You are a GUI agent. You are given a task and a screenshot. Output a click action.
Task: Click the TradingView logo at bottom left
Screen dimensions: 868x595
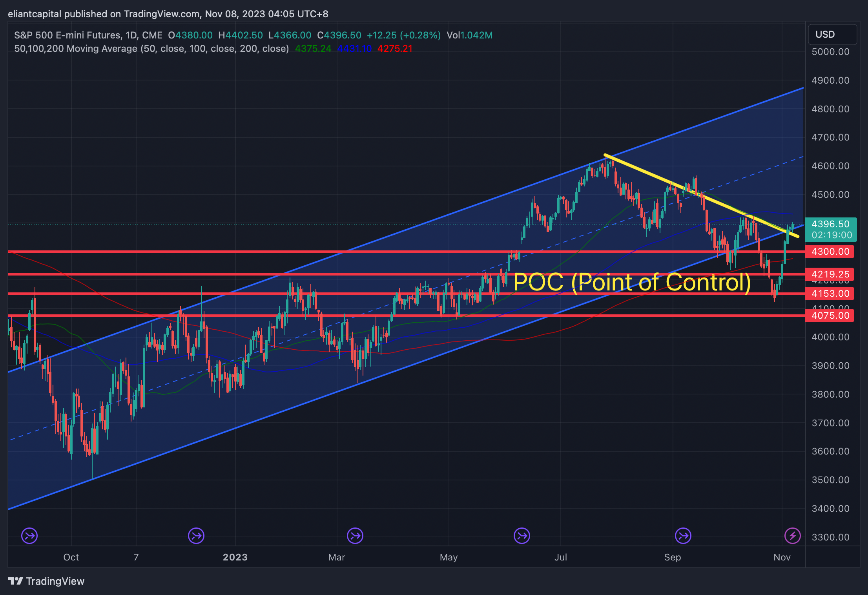click(x=46, y=581)
